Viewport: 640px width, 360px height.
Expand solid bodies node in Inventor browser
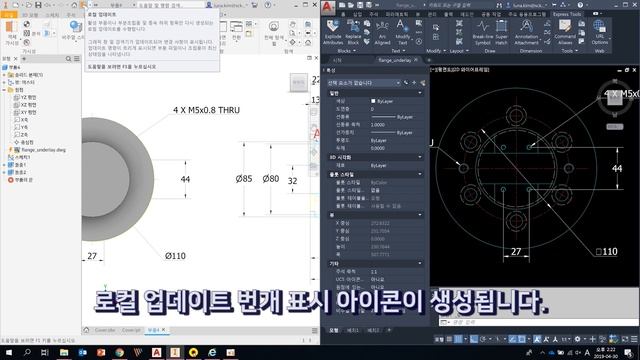coord(4,75)
